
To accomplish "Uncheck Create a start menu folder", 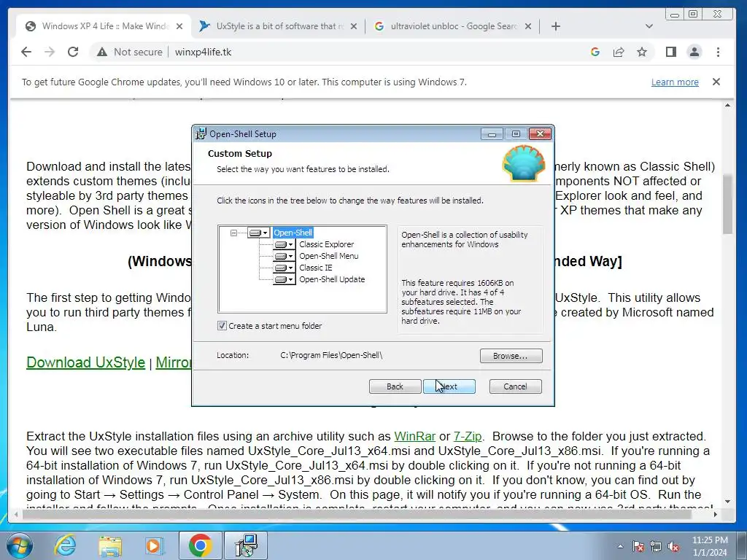I will tap(222, 326).
